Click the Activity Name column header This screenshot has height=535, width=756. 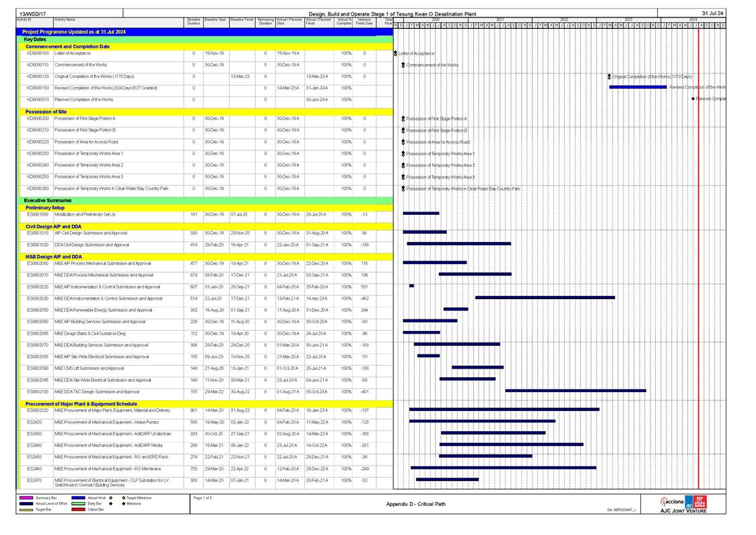pos(65,20)
